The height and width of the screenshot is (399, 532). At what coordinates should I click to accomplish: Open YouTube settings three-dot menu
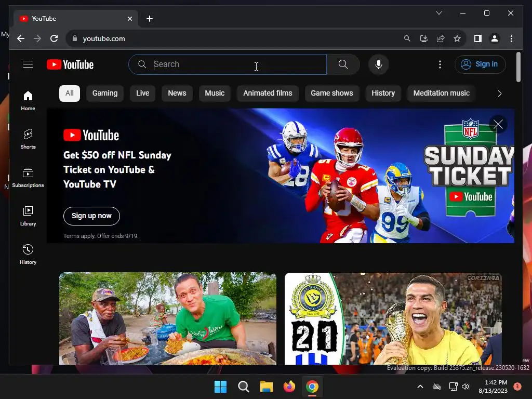(440, 64)
